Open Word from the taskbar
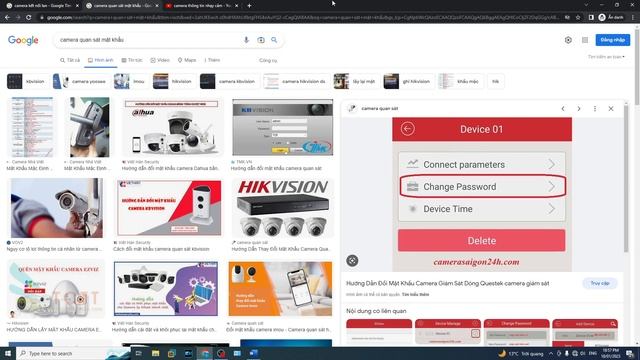 coord(253,353)
